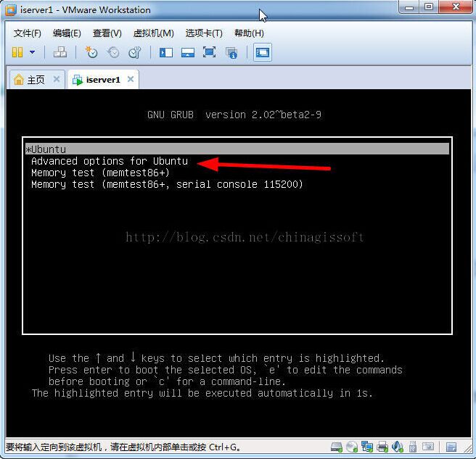The height and width of the screenshot is (459, 476).
Task: Enter full screen mode icon
Action: click(210, 52)
